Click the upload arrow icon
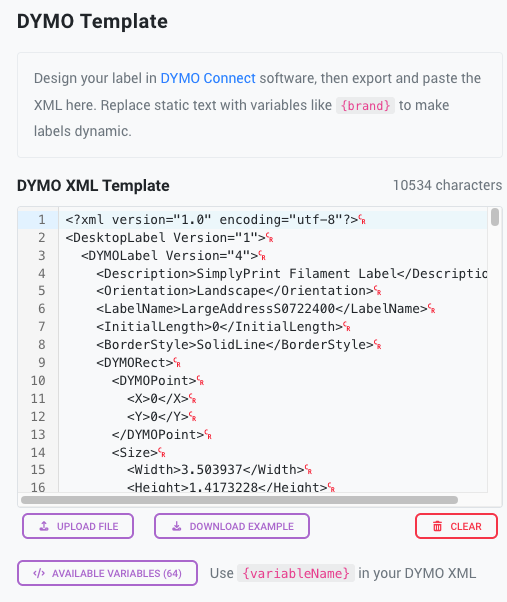The width and height of the screenshot is (507, 602). 44,526
